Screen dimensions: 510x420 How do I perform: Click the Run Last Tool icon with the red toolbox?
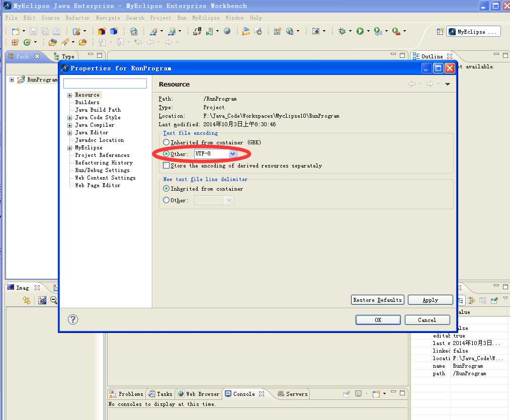(396, 31)
